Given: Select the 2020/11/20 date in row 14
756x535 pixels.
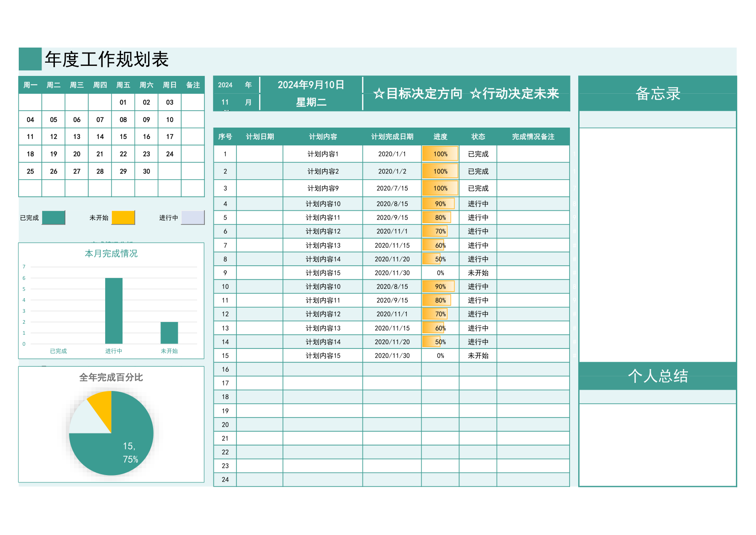Looking at the screenshot, I should 392,342.
